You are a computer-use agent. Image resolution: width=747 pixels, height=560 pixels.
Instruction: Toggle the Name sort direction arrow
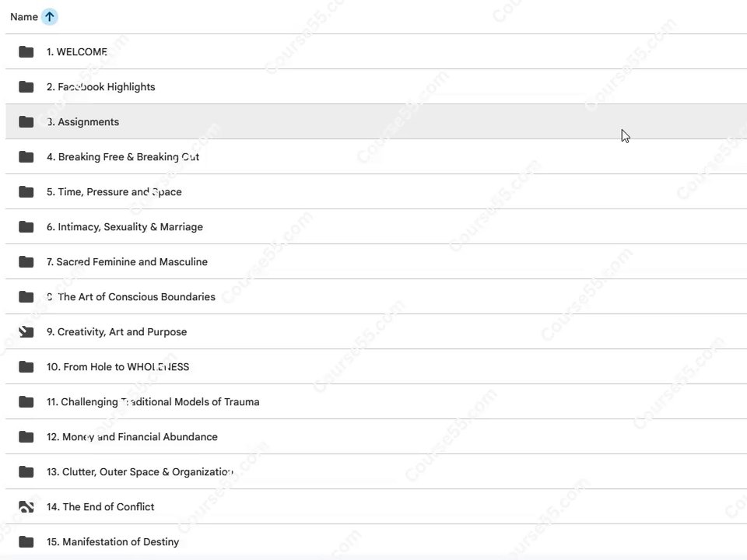[x=50, y=16]
